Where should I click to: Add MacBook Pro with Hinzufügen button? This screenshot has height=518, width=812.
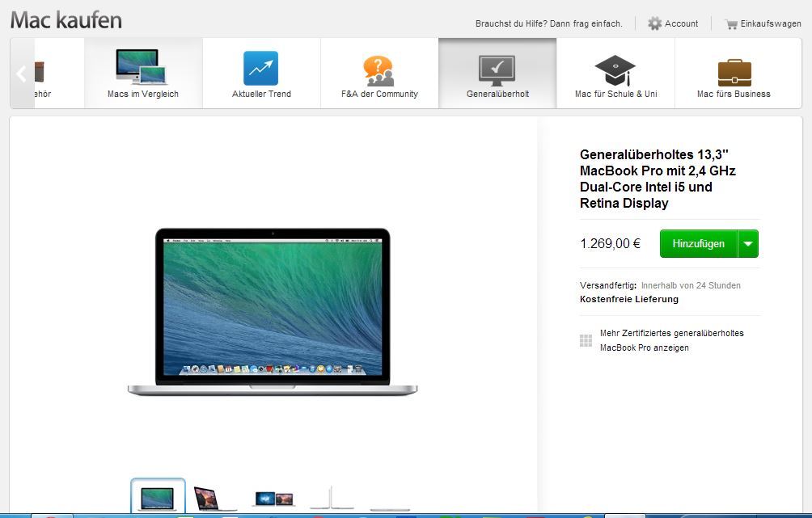(x=698, y=244)
